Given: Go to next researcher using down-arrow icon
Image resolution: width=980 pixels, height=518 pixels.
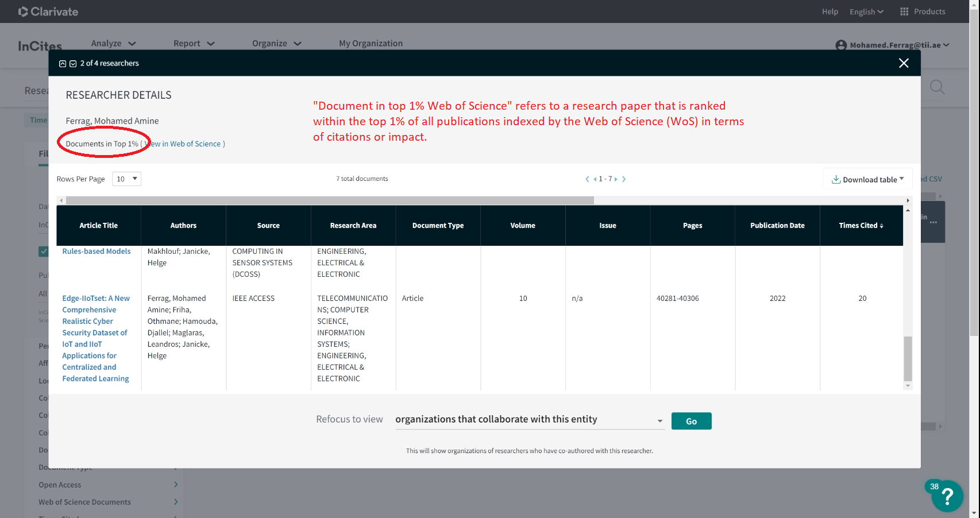Looking at the screenshot, I should click(73, 64).
